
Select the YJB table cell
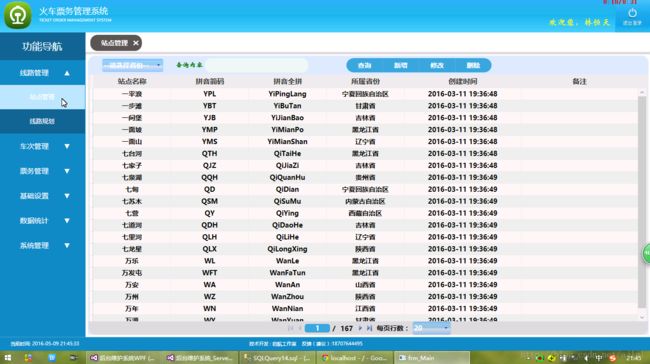pos(209,118)
